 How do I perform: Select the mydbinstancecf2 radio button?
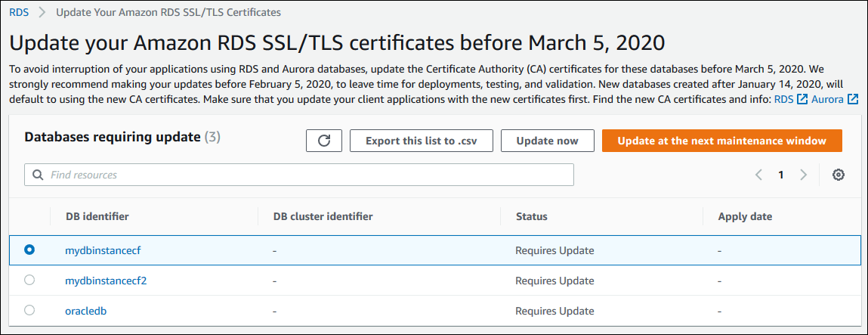[x=29, y=280]
